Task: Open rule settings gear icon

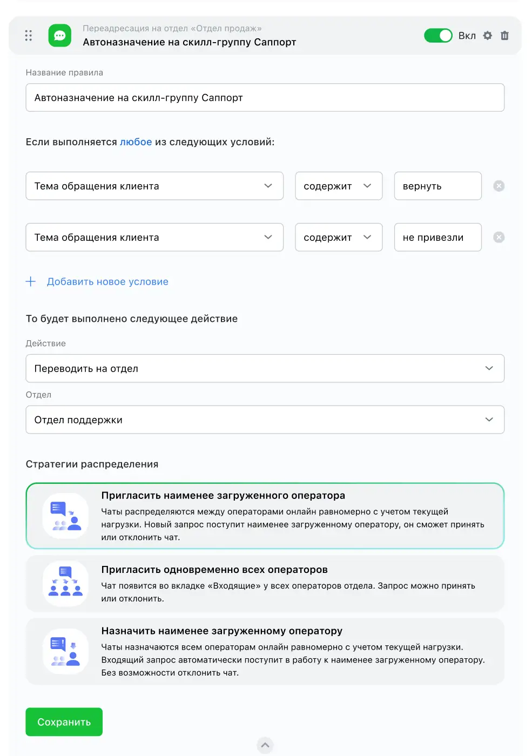Action: [x=488, y=36]
